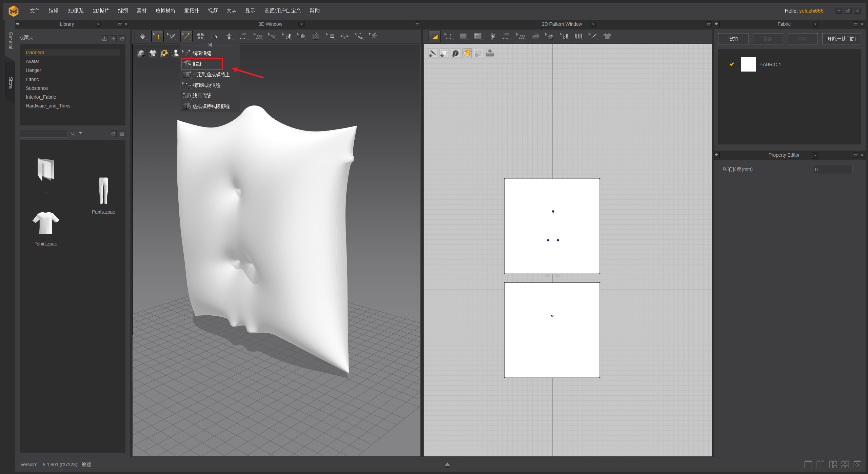Click the Tshirt.zpac thumbnail
This screenshot has width=868, height=474.
coord(46,223)
